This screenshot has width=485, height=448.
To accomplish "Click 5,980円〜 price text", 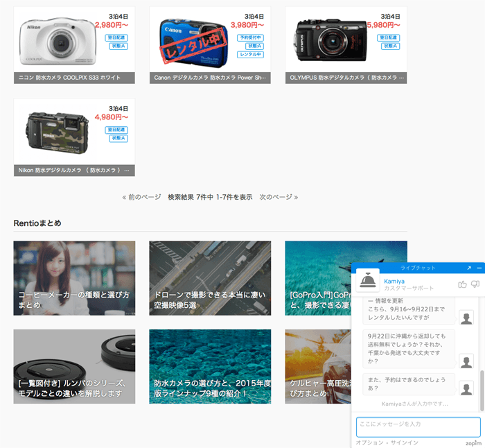I will (383, 25).
